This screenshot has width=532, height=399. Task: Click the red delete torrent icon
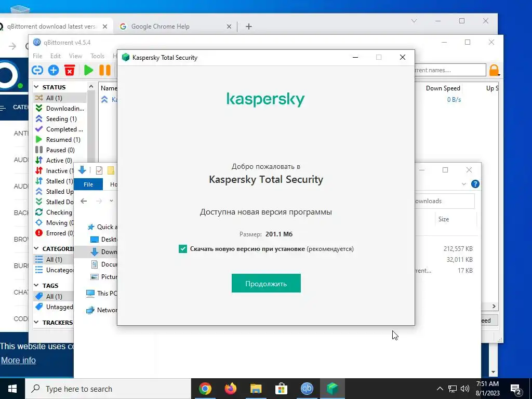click(x=70, y=70)
